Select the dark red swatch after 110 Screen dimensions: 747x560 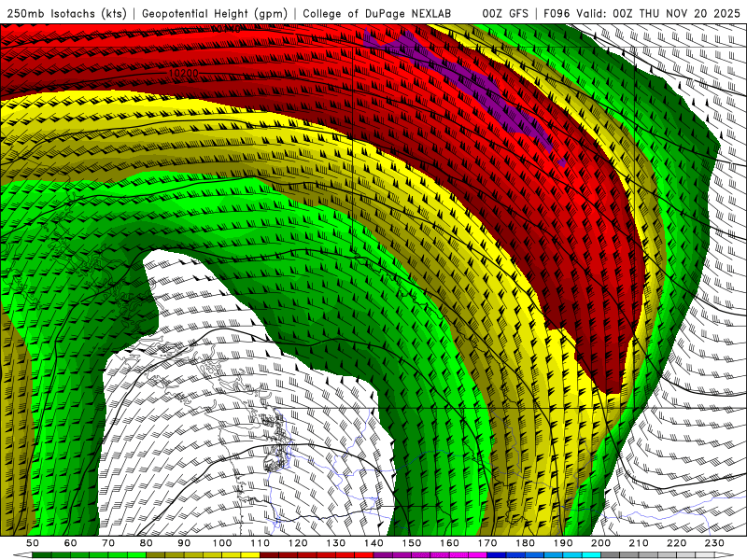(x=269, y=555)
